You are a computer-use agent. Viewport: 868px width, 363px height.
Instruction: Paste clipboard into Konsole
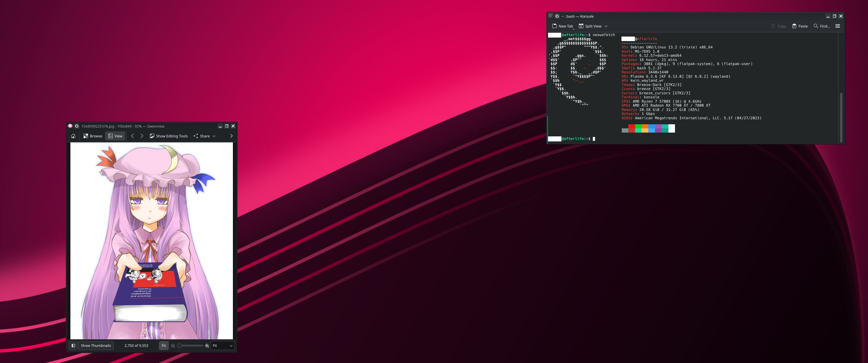(800, 26)
